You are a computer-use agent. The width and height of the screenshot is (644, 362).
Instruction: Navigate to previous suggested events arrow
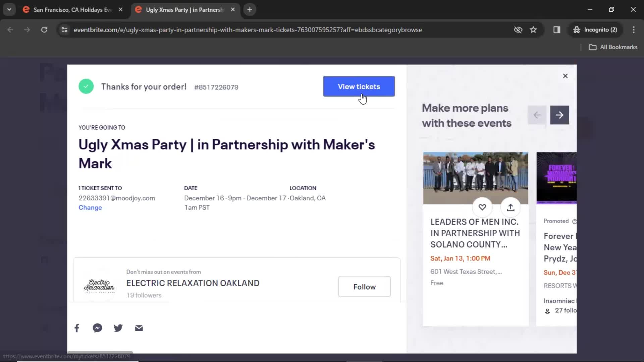[x=537, y=115]
